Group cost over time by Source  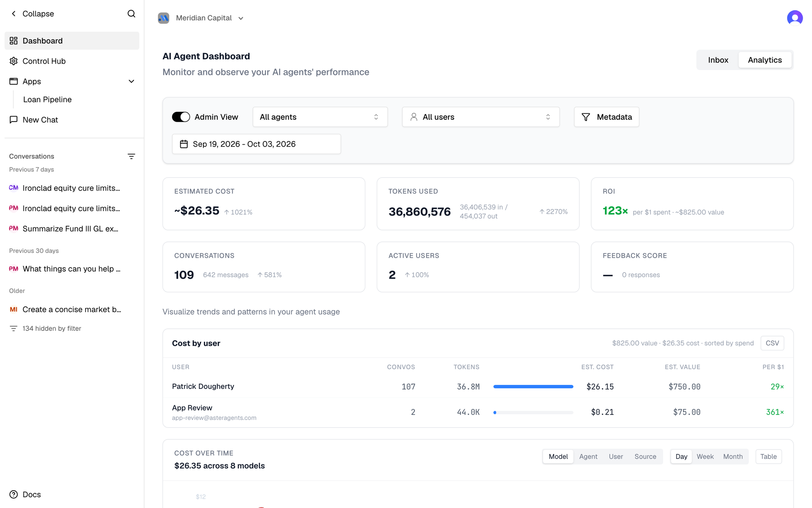(x=646, y=456)
